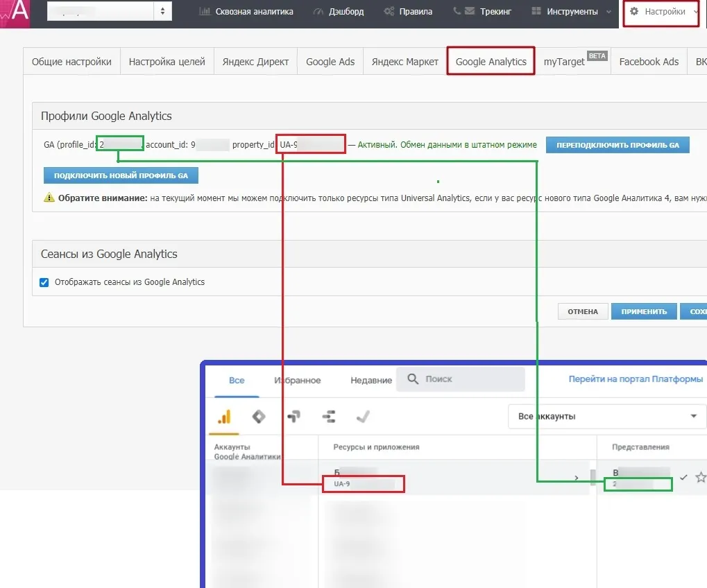Open the Яндекс Директ tab

pyautogui.click(x=255, y=62)
